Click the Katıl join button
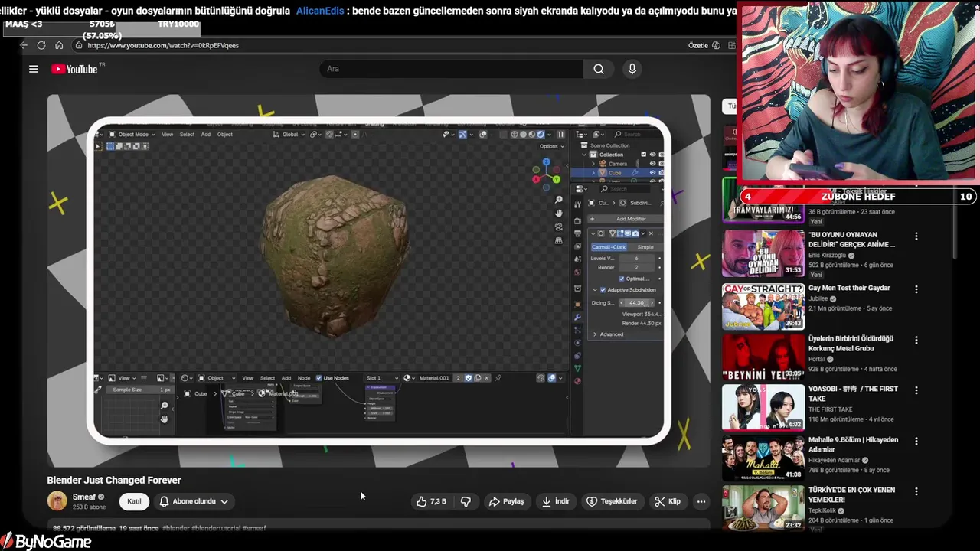Viewport: 980px width, 551px height. (x=134, y=501)
